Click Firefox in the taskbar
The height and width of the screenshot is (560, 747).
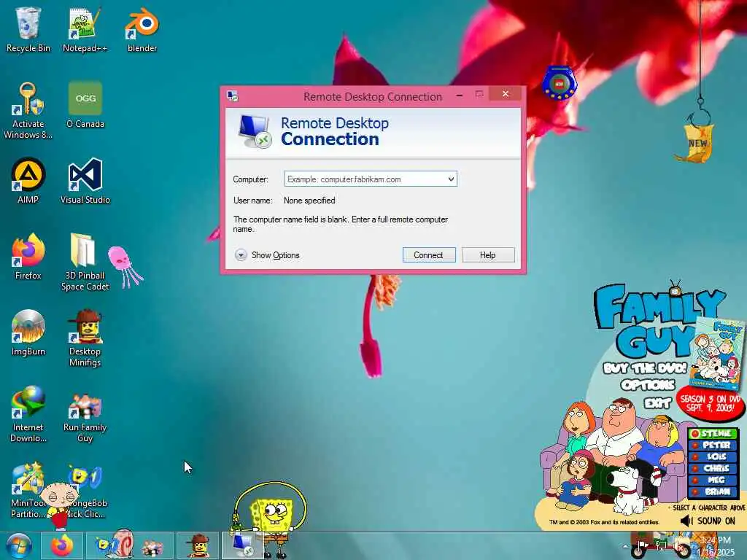coord(62,545)
